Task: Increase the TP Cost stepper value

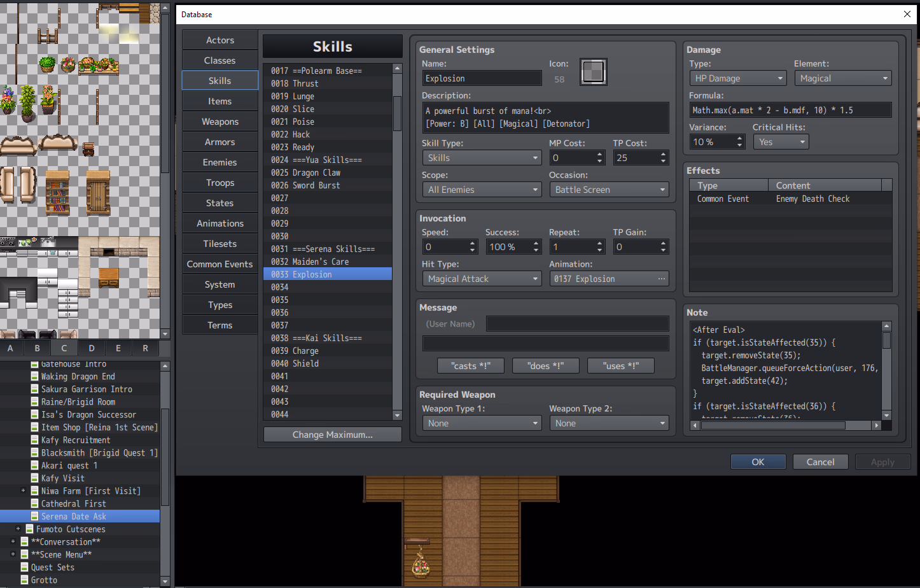Action: (664, 154)
